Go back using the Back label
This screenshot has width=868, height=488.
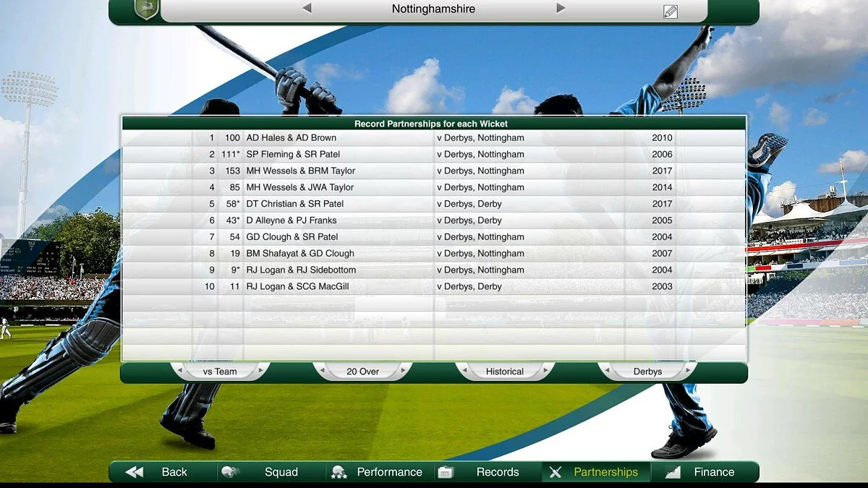174,472
